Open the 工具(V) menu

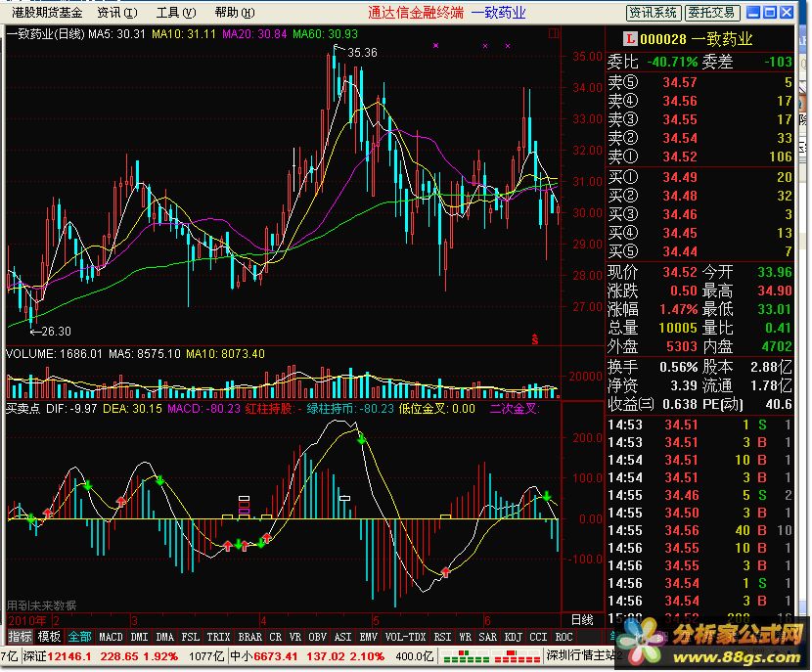click(176, 13)
